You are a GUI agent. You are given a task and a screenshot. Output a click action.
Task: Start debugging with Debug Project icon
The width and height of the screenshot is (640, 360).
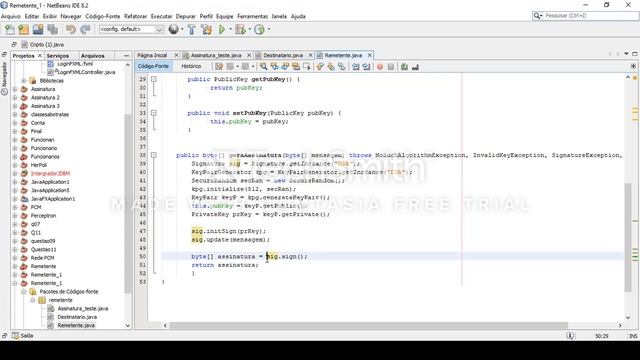(240, 29)
